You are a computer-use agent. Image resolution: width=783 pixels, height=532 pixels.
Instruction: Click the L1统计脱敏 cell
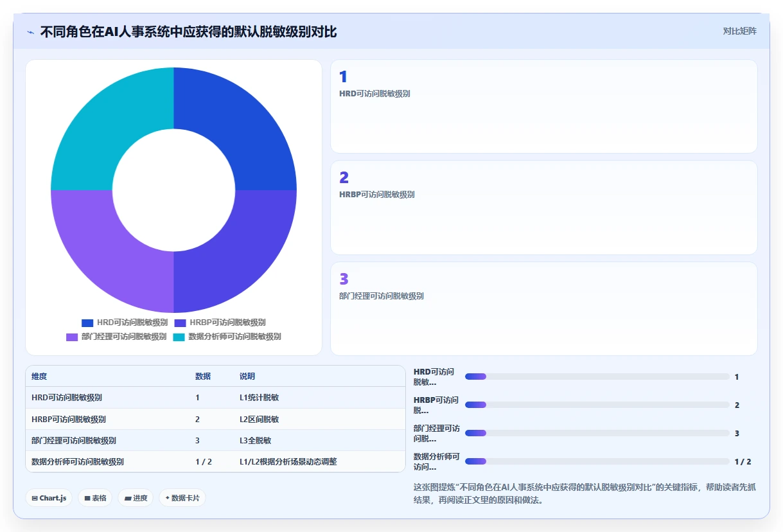click(x=259, y=398)
